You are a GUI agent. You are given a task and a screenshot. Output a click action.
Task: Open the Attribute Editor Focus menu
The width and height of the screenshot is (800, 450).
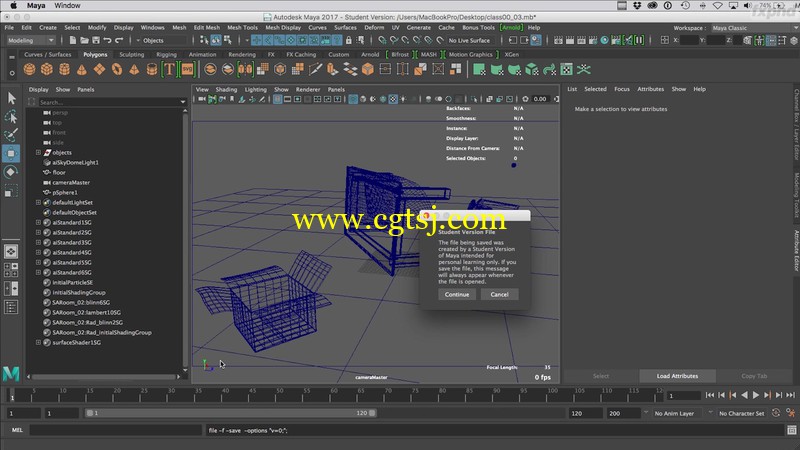(x=621, y=89)
